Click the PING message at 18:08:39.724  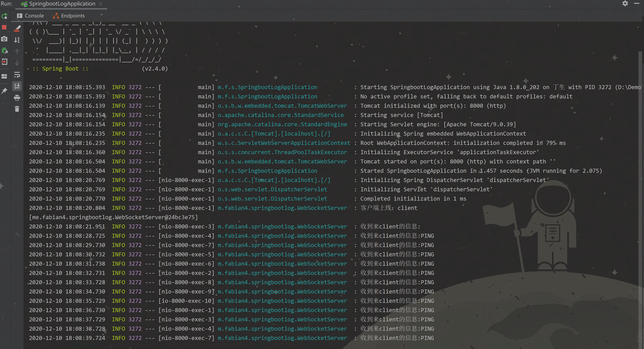tap(397, 338)
